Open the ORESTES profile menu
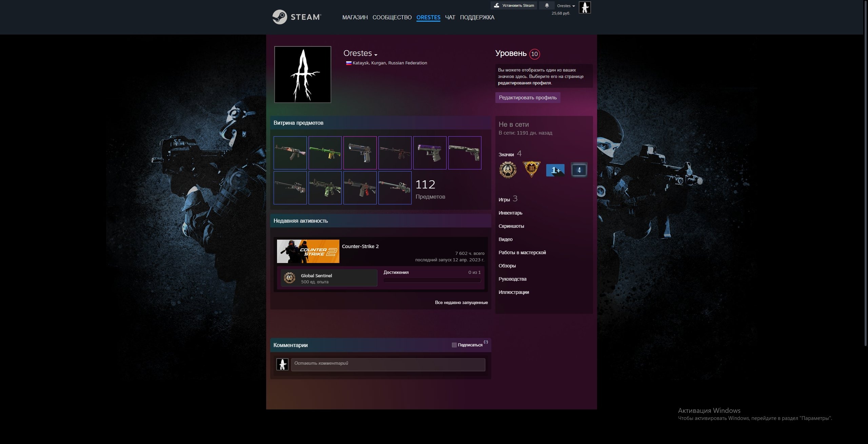The height and width of the screenshot is (444, 868). (428, 17)
